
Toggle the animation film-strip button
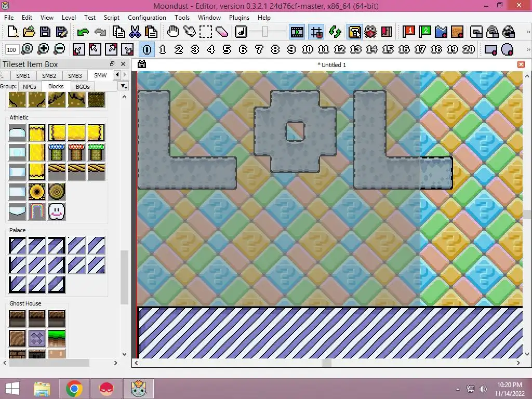(297, 32)
